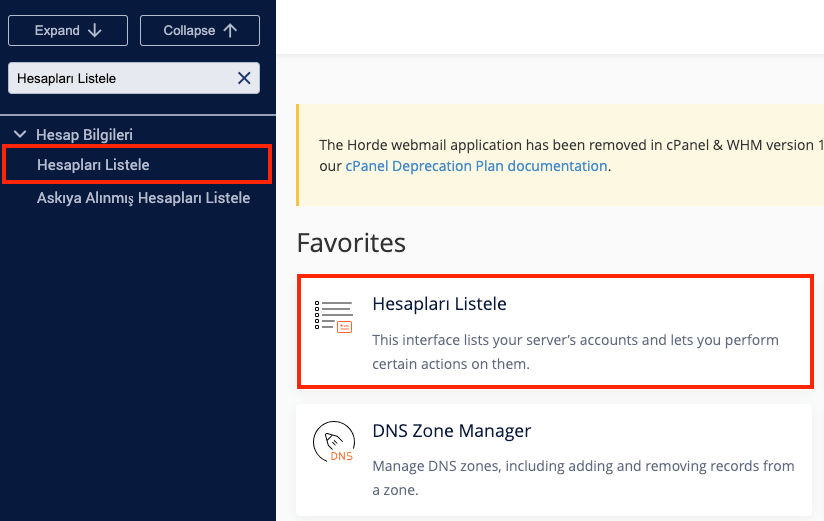Viewport: 824px width, 521px height.
Task: Click the up arrow icon beside Collapse
Action: [x=230, y=30]
